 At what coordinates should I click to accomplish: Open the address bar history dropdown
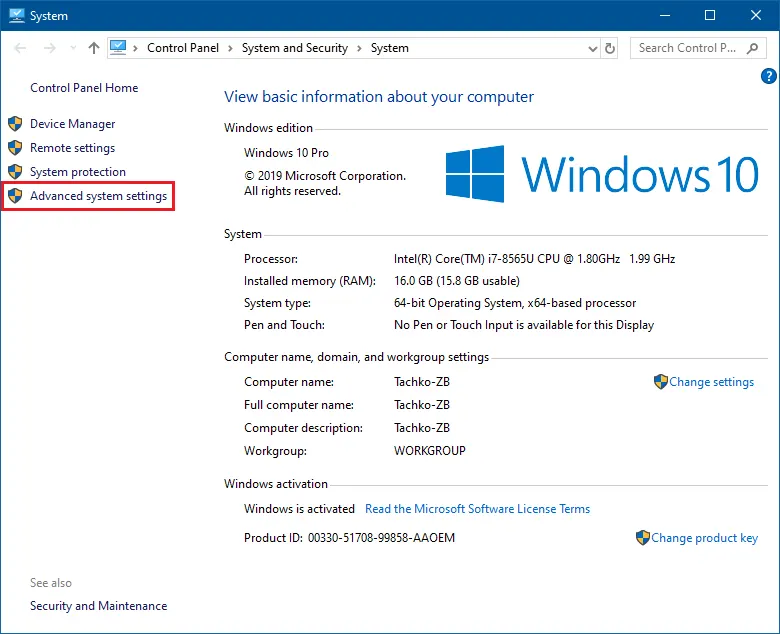click(x=592, y=49)
